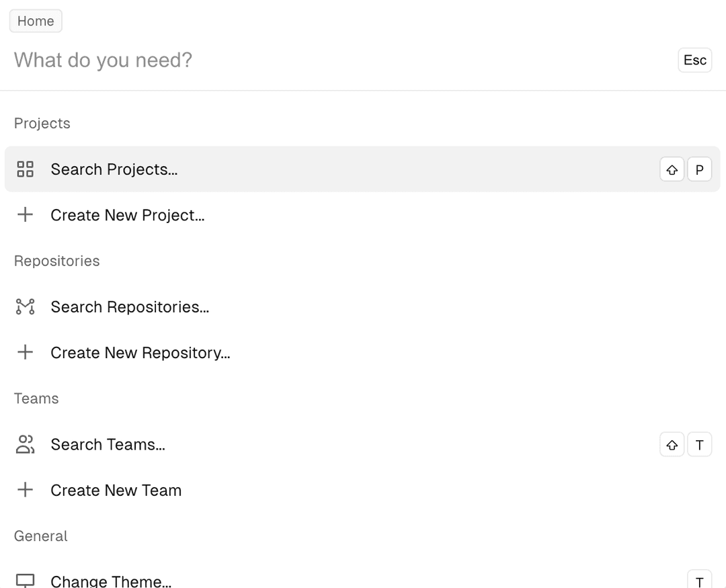This screenshot has height=588, width=726.
Task: Click the branch icon beside Search Repositories
Action: pos(25,307)
